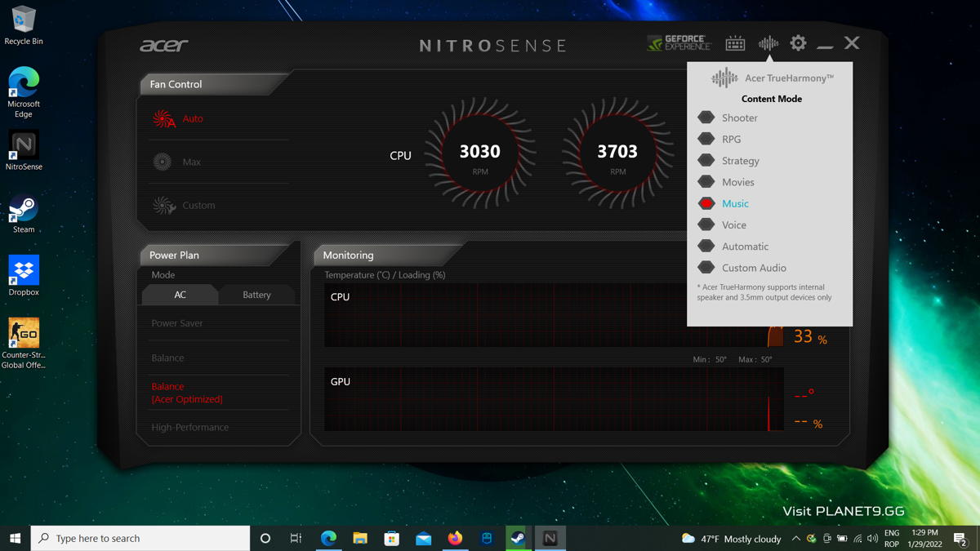Viewport: 980px width, 551px height.
Task: Click the CPU load 33 % value
Action: (x=810, y=337)
